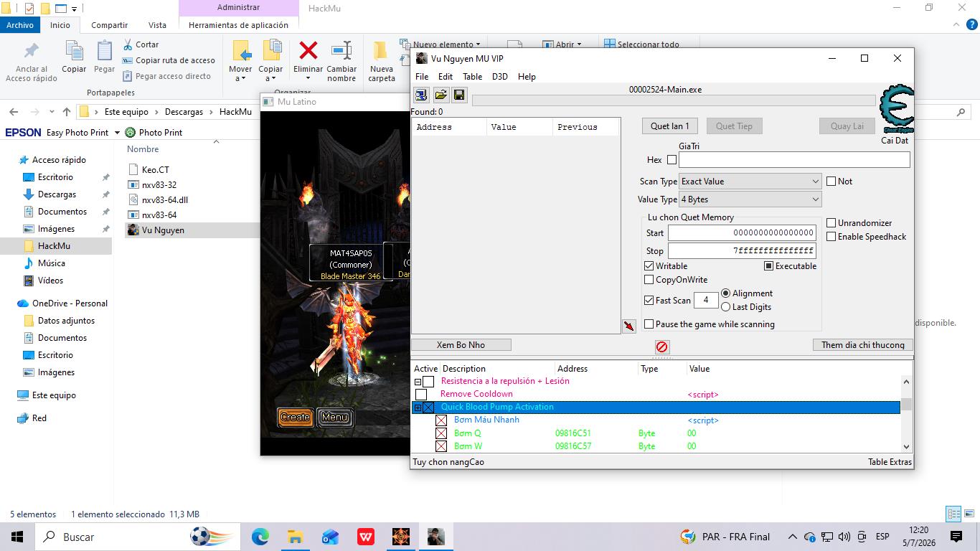
Task: Open Microsoft Edge from the taskbar
Action: click(x=260, y=537)
